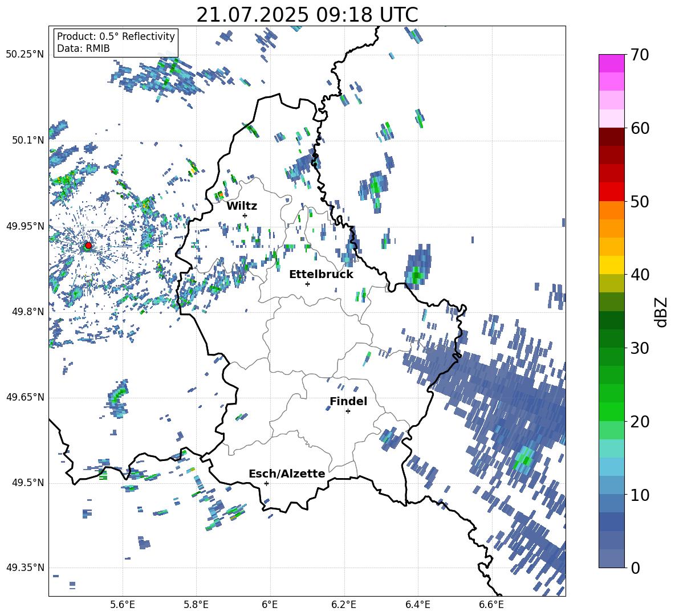Click the Product: 0.5° Reflectivity text

pos(116,36)
